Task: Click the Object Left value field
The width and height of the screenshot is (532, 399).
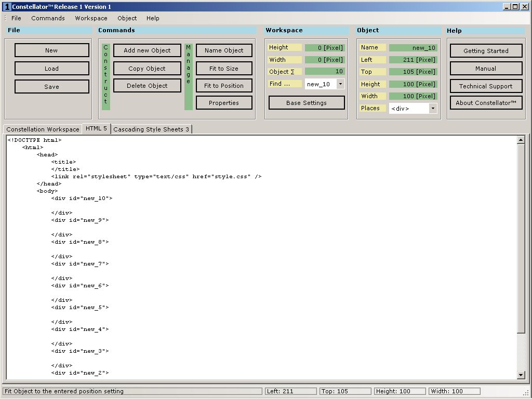Action: tap(413, 60)
